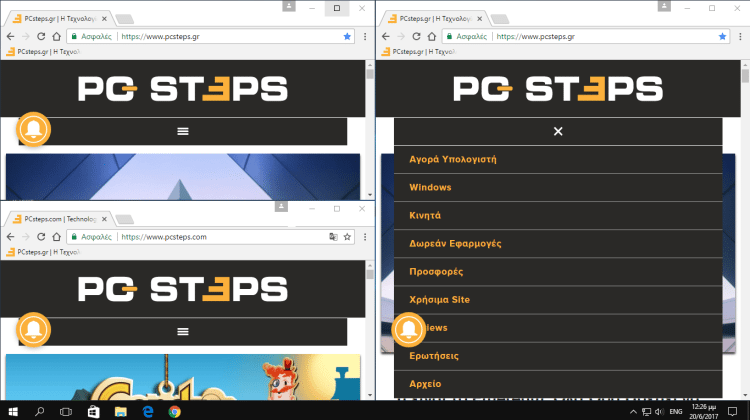Open Microsoft Edge from the taskbar
The width and height of the screenshot is (750, 420).
pyautogui.click(x=148, y=411)
